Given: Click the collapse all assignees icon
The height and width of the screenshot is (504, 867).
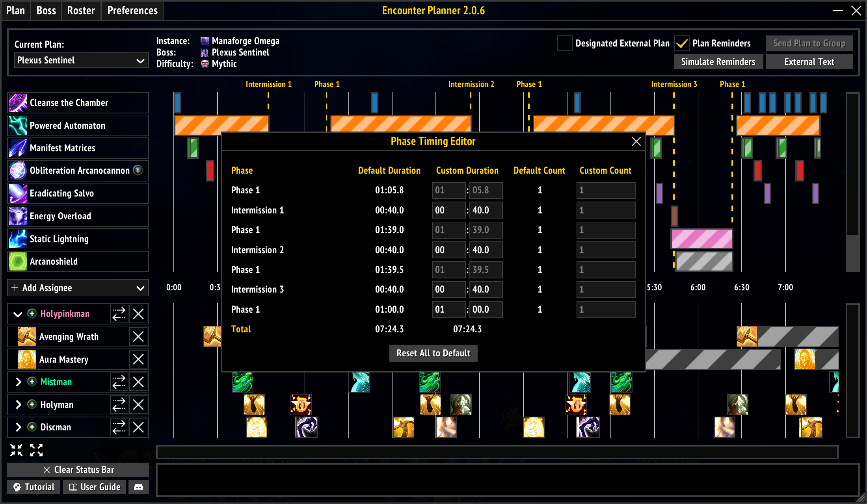Looking at the screenshot, I should coord(17,450).
